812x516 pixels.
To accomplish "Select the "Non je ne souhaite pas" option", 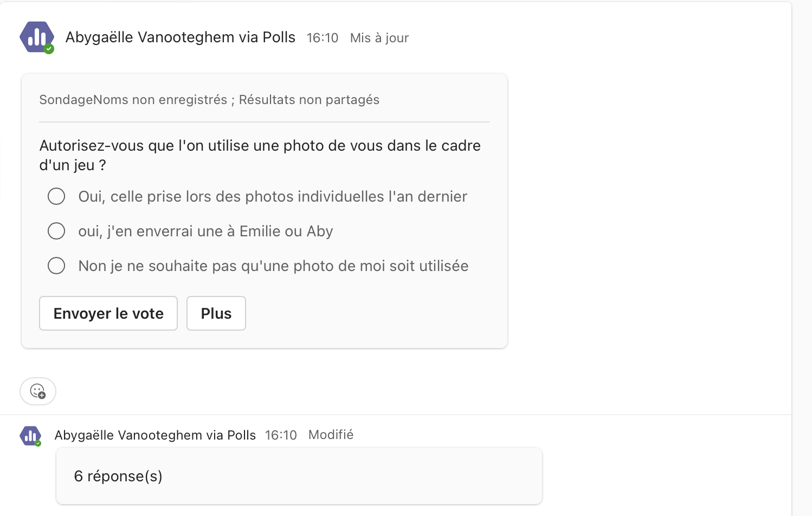I will 56,266.
